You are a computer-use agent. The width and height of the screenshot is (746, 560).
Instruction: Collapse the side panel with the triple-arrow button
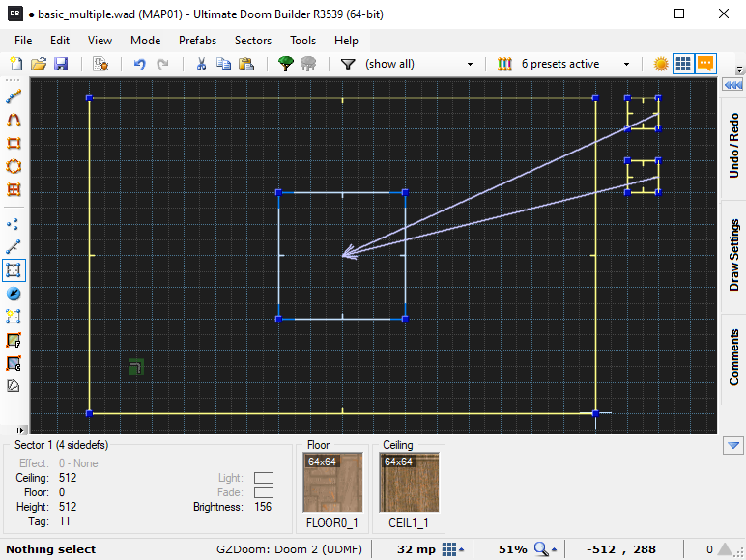point(732,85)
